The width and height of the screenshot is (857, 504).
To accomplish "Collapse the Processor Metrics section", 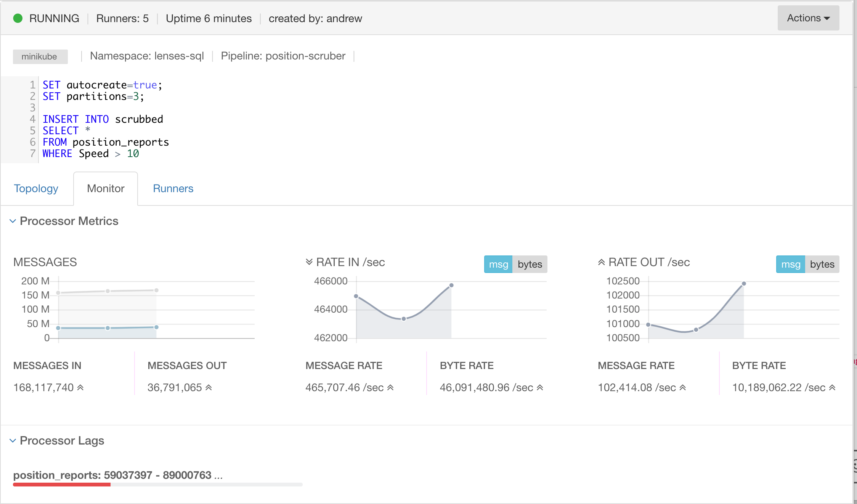I will 13,221.
